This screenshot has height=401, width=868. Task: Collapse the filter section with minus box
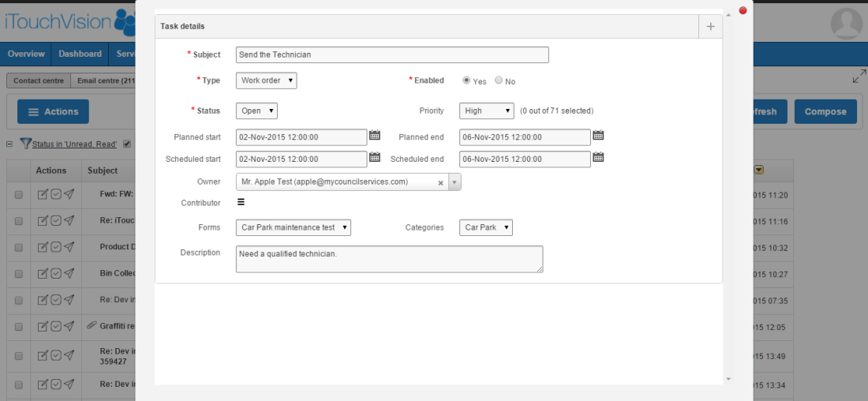(9, 144)
